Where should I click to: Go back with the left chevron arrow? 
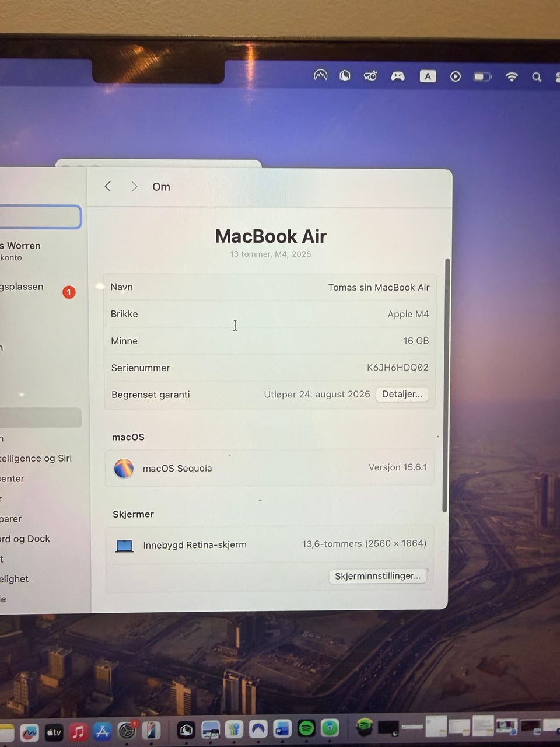[x=108, y=186]
